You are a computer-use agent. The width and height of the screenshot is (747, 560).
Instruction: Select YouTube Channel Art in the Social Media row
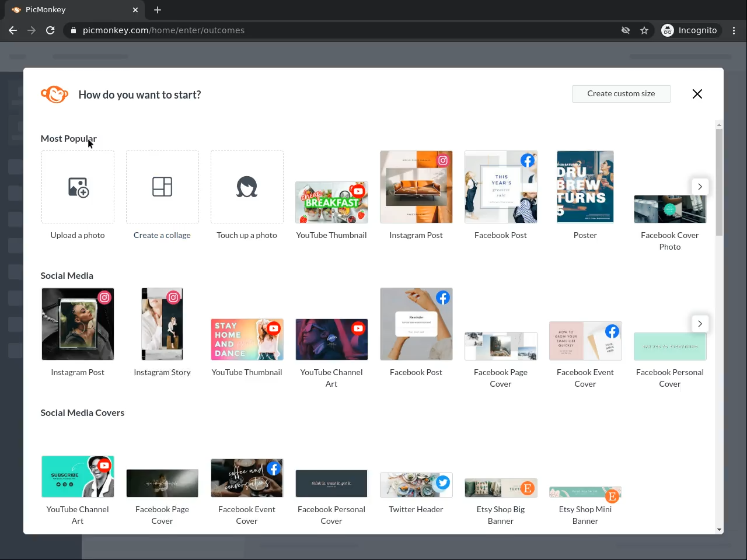pos(331,339)
